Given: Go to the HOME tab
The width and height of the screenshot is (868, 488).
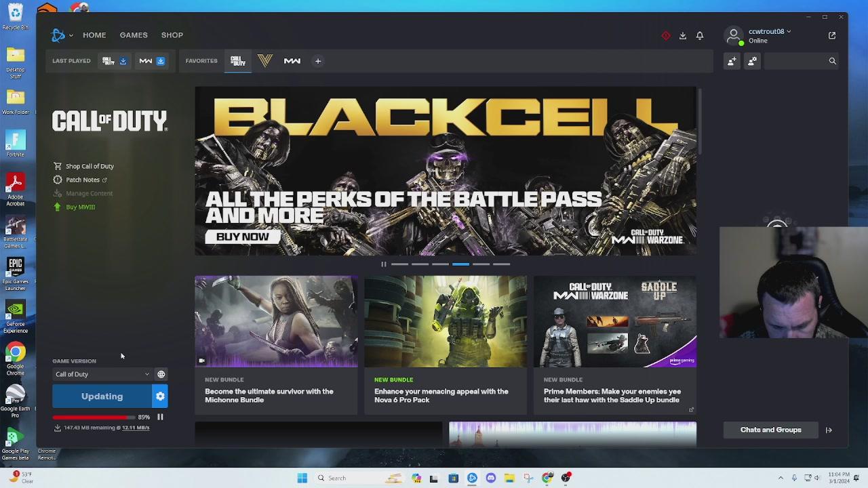Looking at the screenshot, I should pyautogui.click(x=94, y=35).
